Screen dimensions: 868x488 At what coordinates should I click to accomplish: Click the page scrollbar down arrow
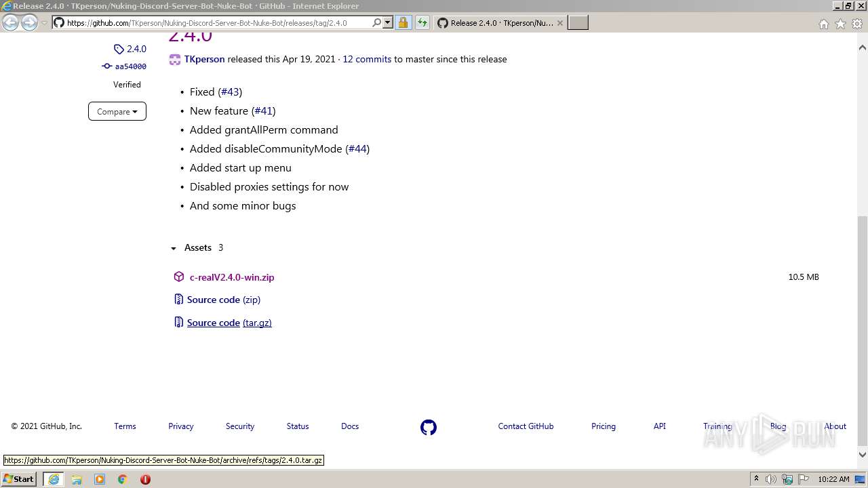863,455
